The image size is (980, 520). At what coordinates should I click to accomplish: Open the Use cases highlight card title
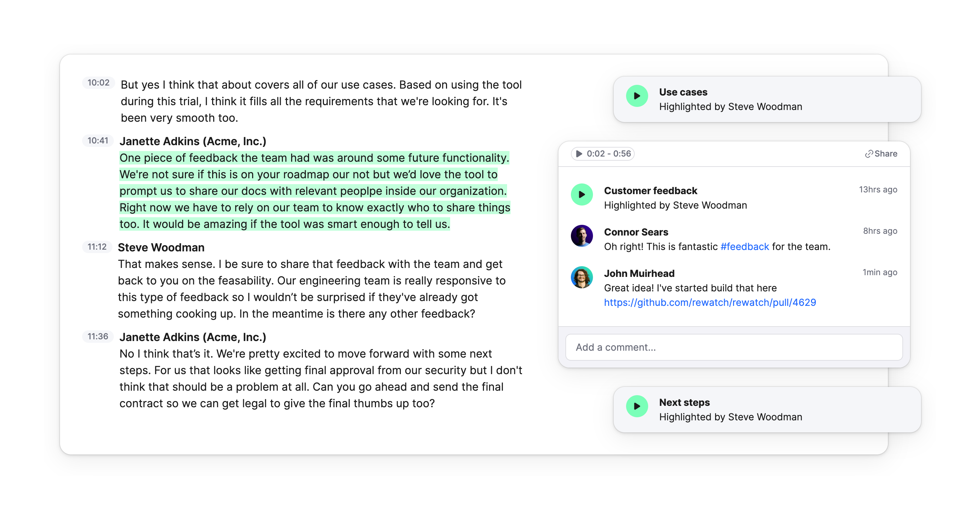683,92
